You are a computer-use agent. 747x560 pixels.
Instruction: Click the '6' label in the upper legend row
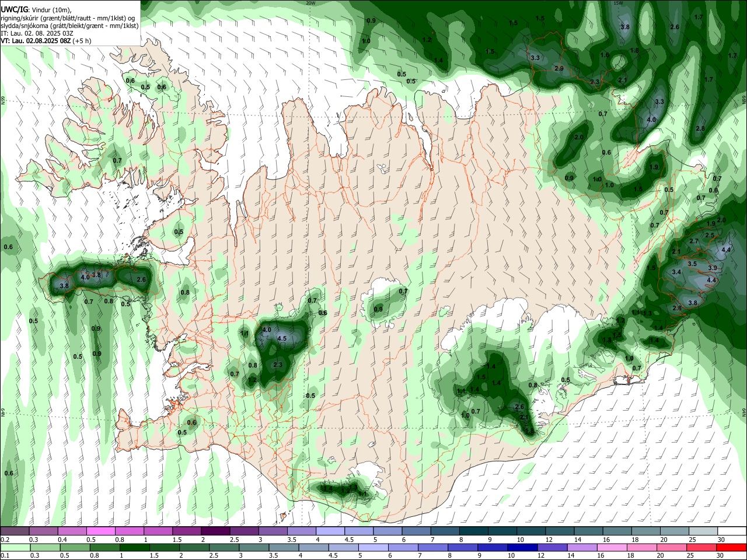(404, 540)
